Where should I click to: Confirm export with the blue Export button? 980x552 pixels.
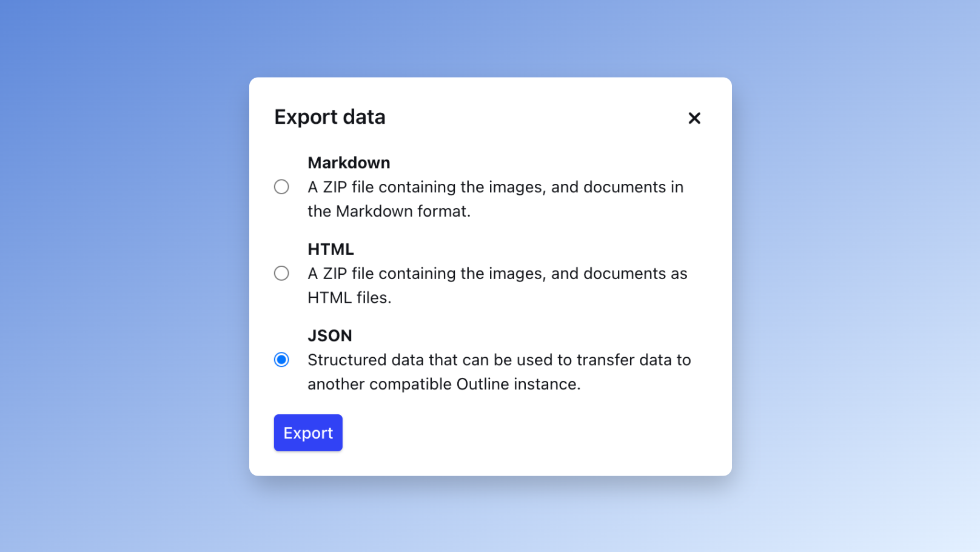tap(308, 433)
